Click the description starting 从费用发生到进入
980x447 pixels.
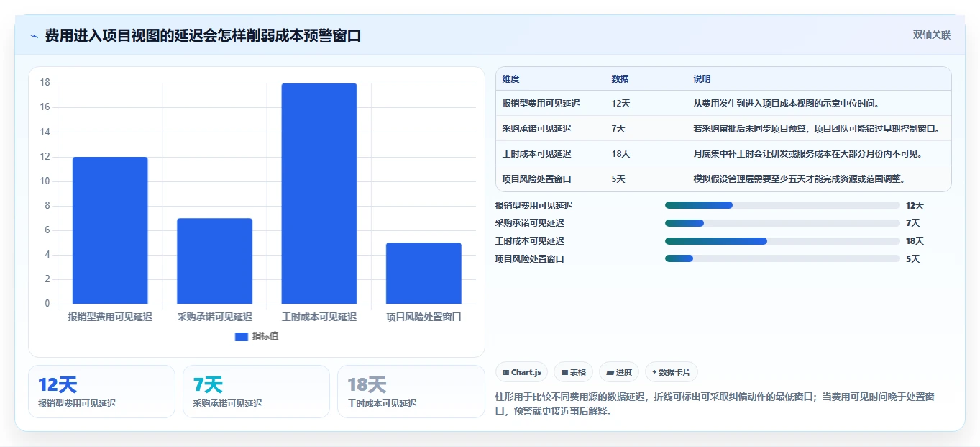[x=787, y=104]
